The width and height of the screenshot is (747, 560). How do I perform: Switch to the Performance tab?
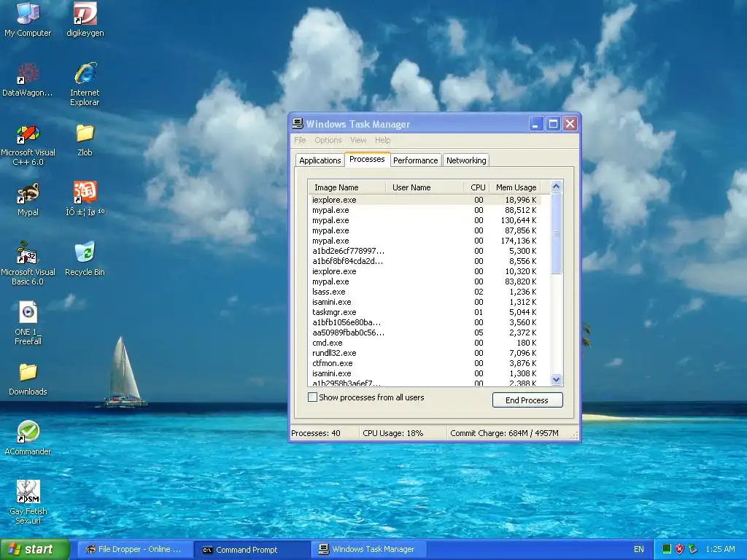point(415,160)
